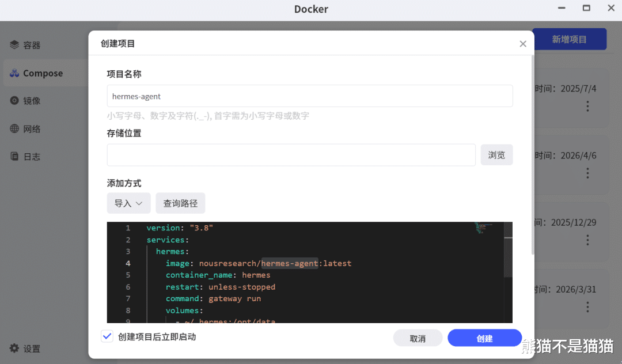Minimize the Docker window

[562, 8]
